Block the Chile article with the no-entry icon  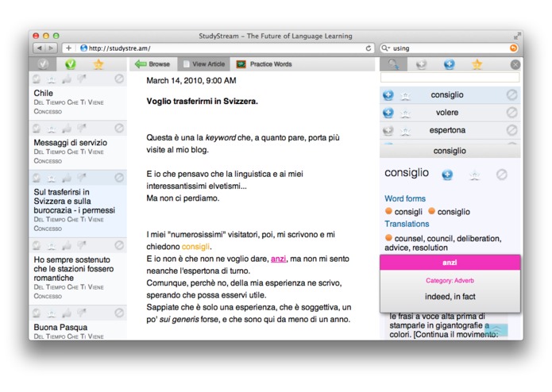click(x=119, y=79)
